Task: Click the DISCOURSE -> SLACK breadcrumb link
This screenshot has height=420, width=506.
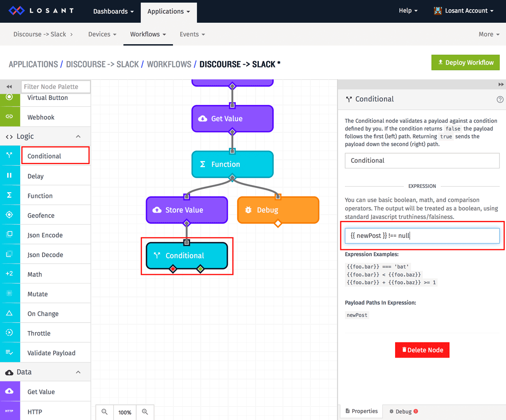Action: click(102, 64)
